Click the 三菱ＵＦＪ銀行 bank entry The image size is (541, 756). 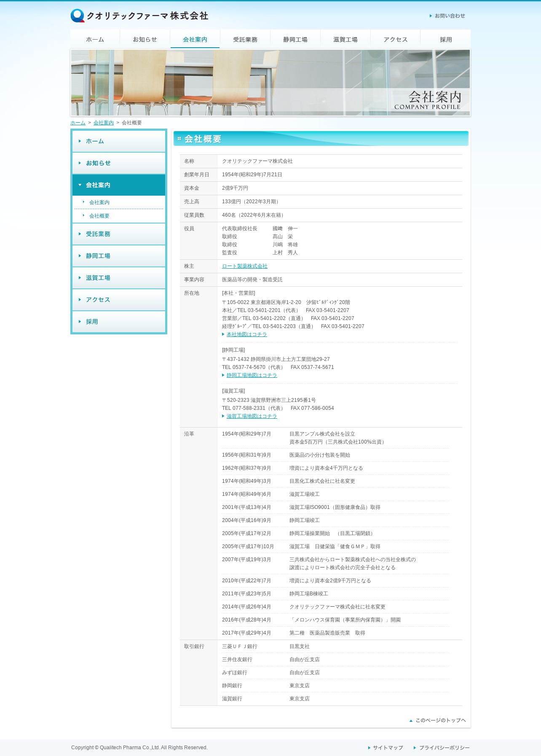pyautogui.click(x=240, y=646)
